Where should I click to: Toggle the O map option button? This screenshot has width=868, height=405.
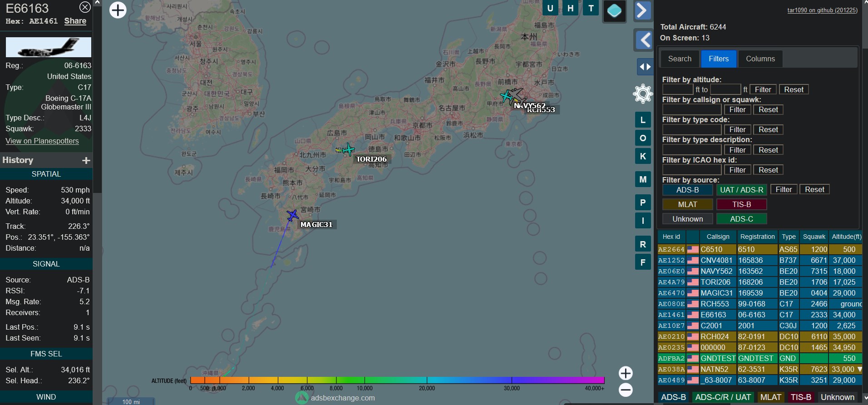tap(643, 138)
